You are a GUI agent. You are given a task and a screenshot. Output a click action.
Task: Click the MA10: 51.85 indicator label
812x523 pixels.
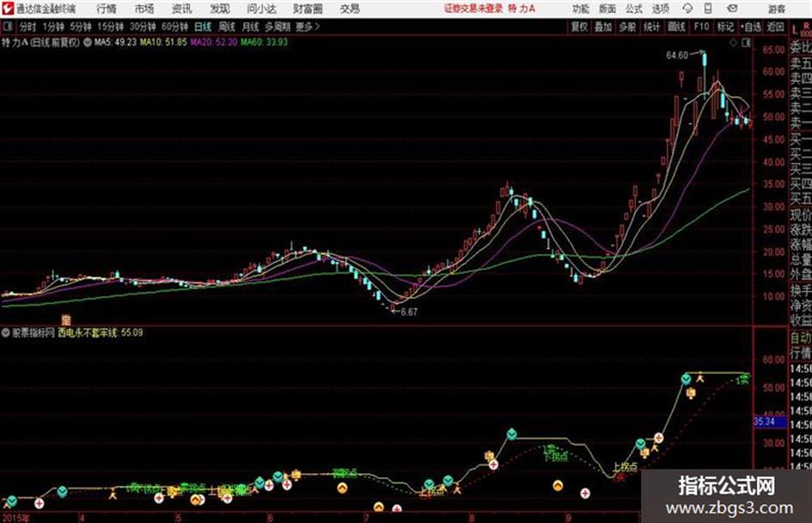[163, 42]
